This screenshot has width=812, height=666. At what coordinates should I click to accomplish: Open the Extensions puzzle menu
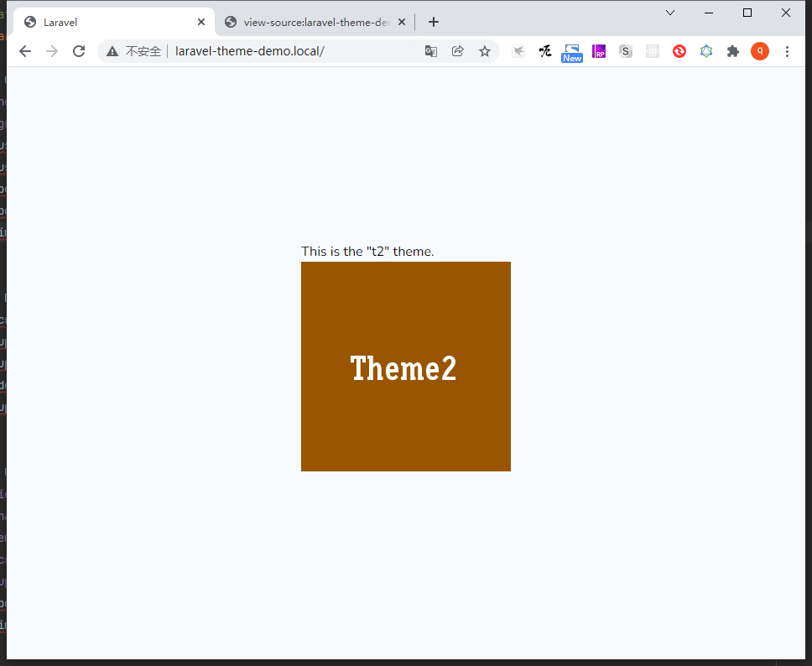tap(733, 51)
